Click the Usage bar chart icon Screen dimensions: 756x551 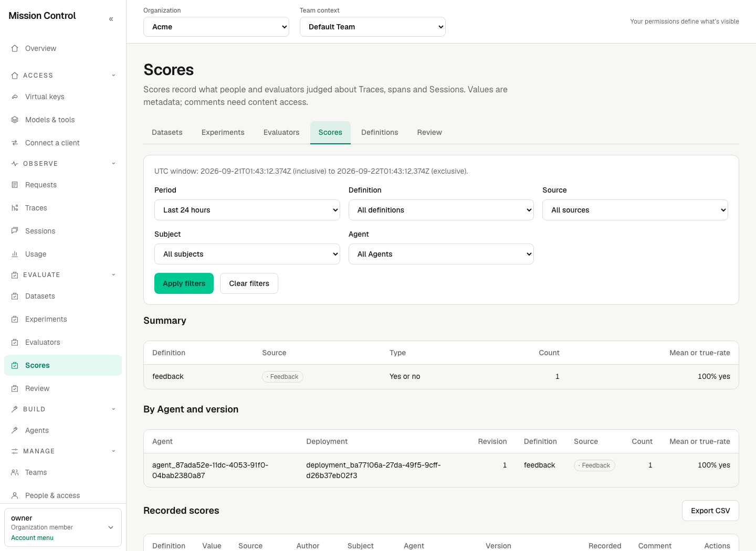coord(15,254)
